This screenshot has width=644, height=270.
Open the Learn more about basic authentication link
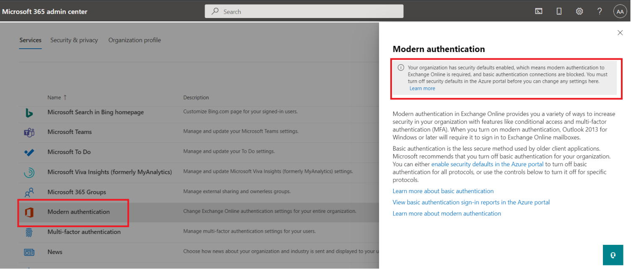443,191
